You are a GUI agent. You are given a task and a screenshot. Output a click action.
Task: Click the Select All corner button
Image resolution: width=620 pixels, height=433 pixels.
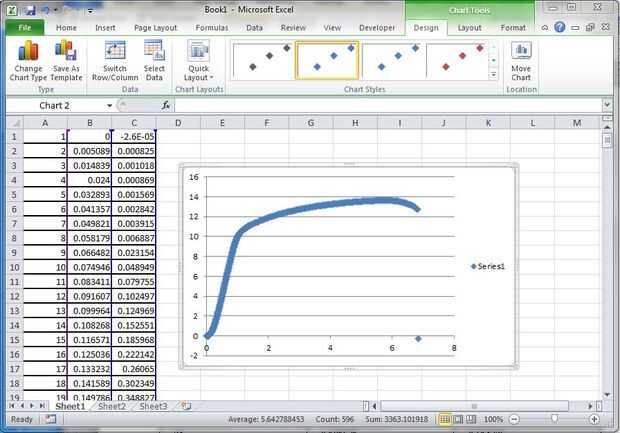click(15, 123)
